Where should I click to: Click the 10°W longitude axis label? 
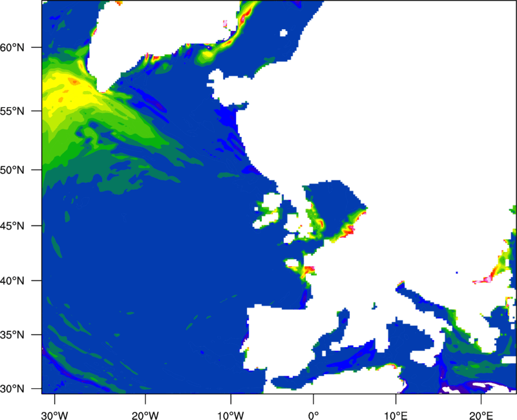coord(231,415)
